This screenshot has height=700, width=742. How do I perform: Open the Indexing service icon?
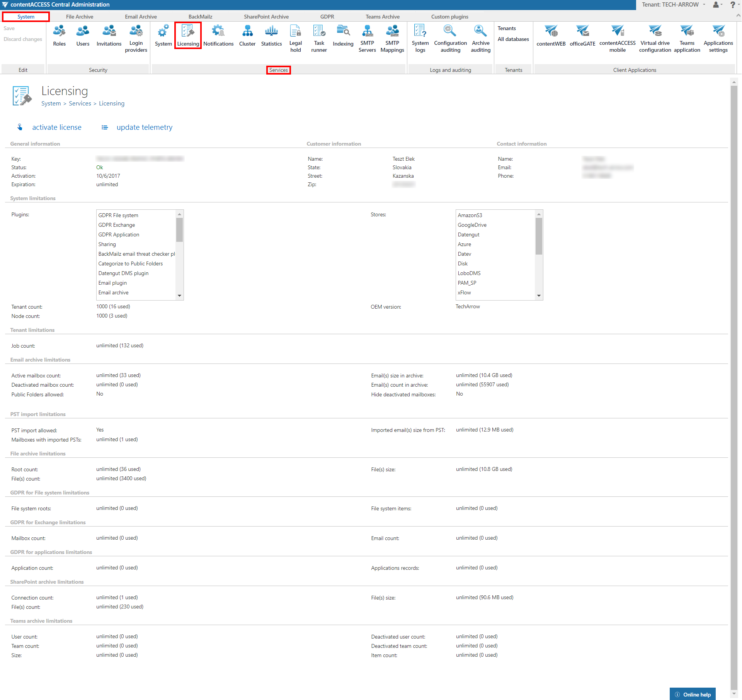pos(343,36)
